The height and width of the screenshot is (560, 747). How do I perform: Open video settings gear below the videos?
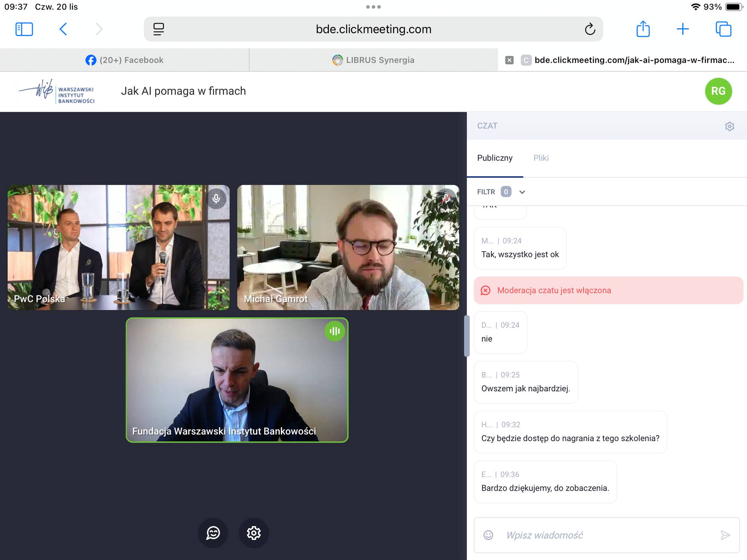(x=253, y=533)
